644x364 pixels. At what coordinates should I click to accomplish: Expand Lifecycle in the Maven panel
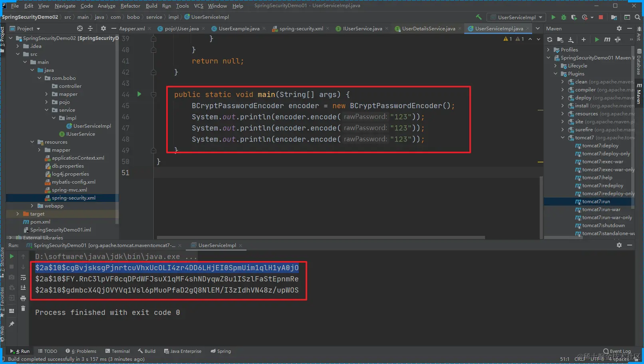point(556,66)
